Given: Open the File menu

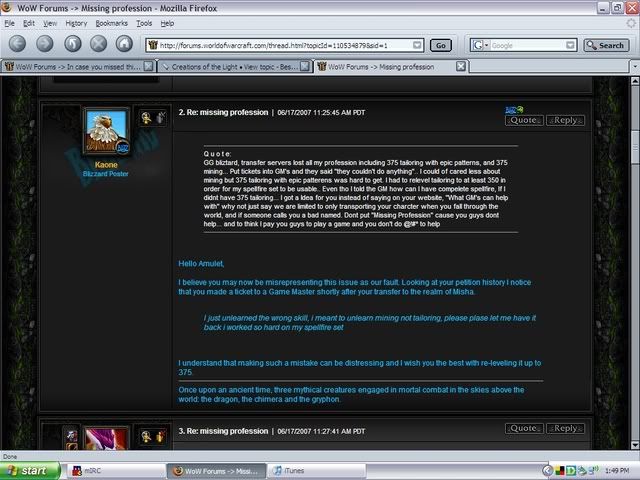Looking at the screenshot, I should tap(9, 23).
